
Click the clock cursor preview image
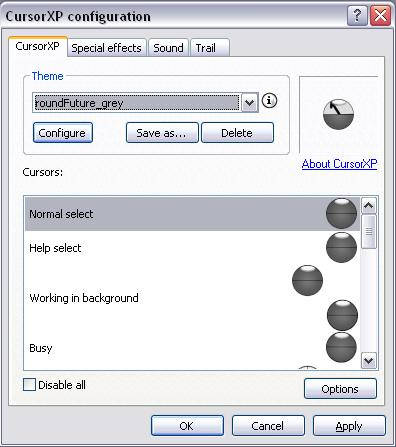click(x=338, y=114)
